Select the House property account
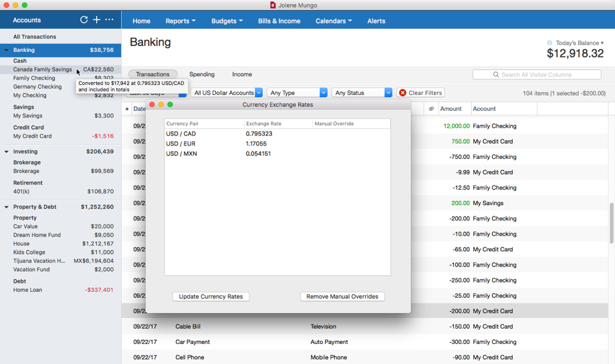615x364 pixels. 60,244
